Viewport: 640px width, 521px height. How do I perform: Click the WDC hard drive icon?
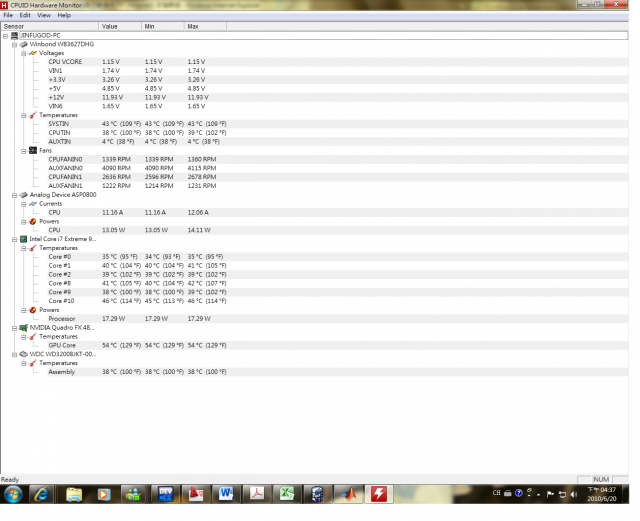pyautogui.click(x=24, y=354)
